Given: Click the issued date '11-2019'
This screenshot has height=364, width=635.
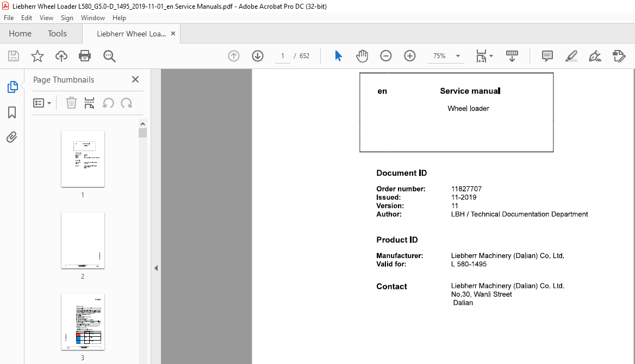Looking at the screenshot, I should click(x=464, y=197).
